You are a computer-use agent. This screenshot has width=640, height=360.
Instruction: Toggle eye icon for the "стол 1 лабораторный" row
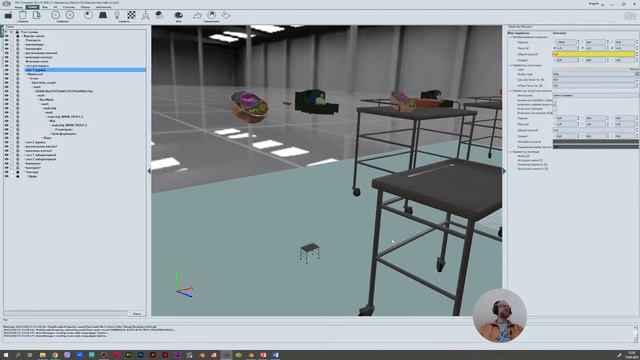(x=6, y=155)
